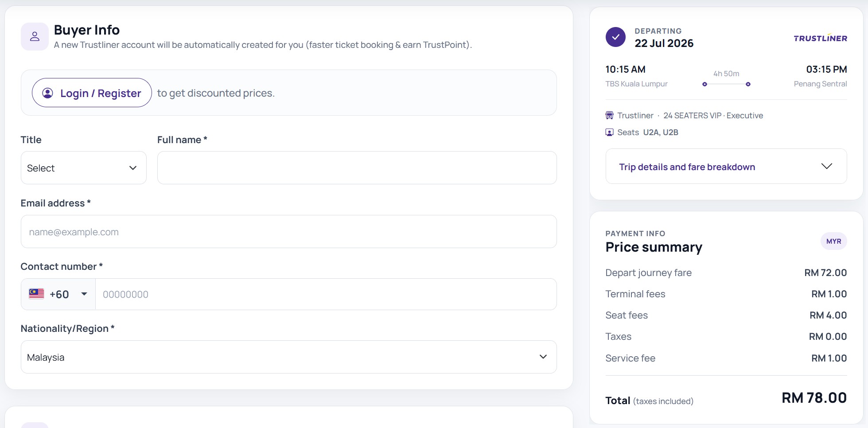The image size is (868, 428).
Task: Click the 03:15 PM arrival time
Action: [826, 70]
